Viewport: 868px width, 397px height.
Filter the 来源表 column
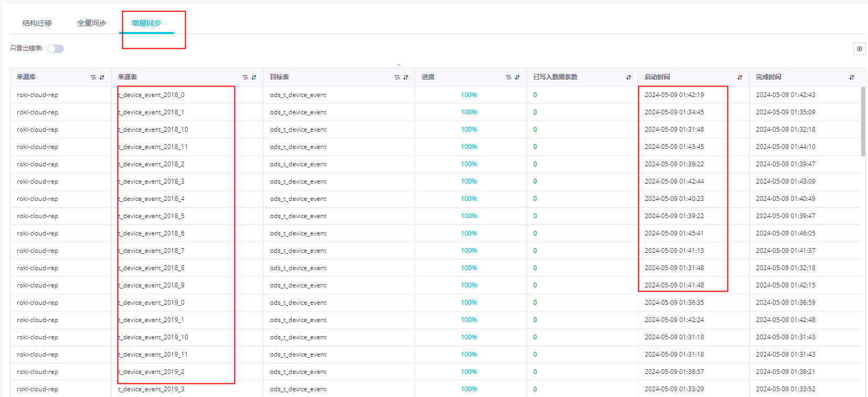[x=245, y=77]
